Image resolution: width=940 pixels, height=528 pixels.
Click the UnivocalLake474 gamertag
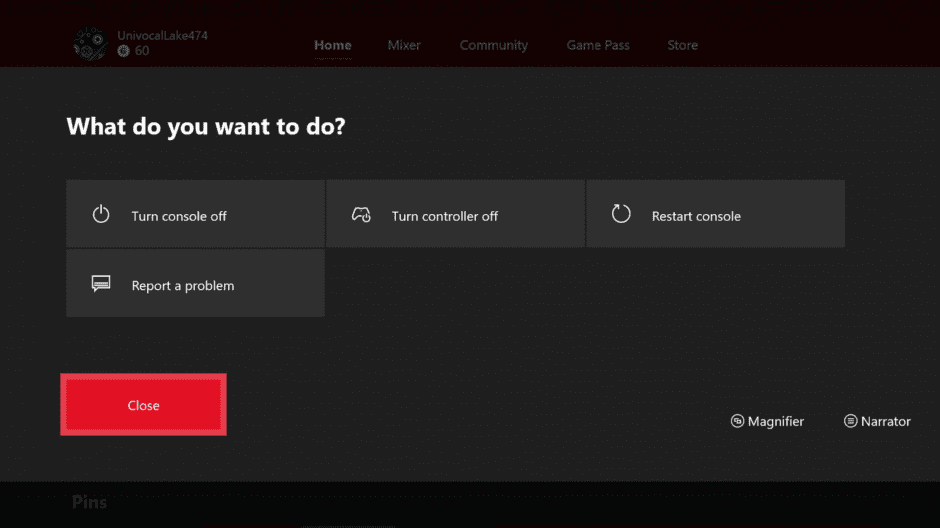point(162,36)
